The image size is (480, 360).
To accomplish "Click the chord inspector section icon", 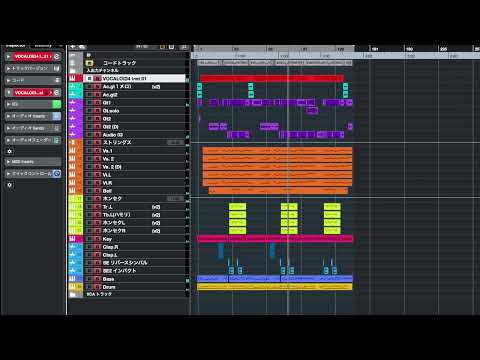I will tap(57, 80).
